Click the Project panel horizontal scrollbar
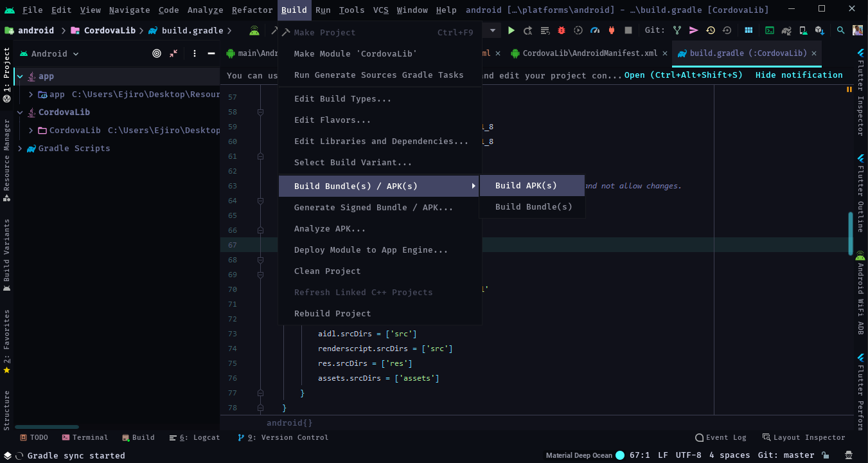 coord(47,427)
